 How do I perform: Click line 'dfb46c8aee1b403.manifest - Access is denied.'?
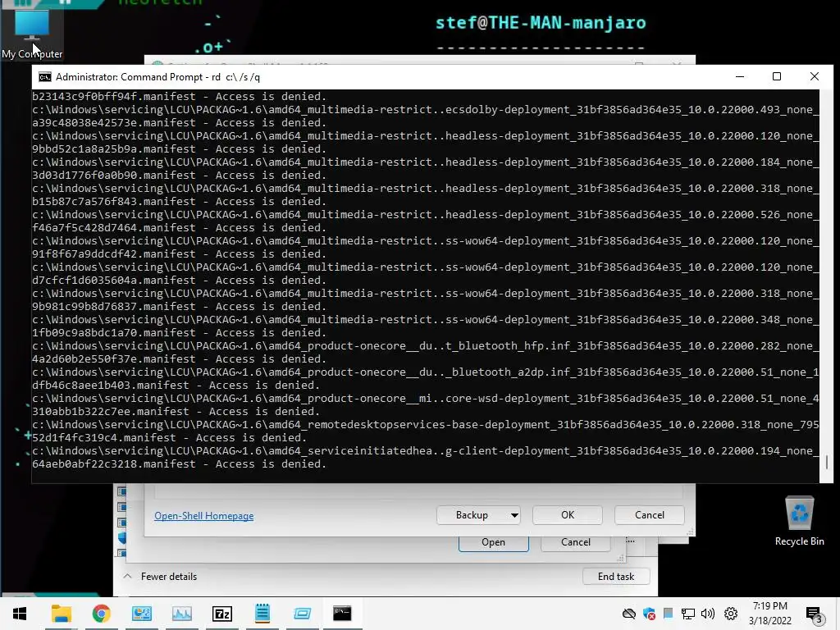point(176,386)
